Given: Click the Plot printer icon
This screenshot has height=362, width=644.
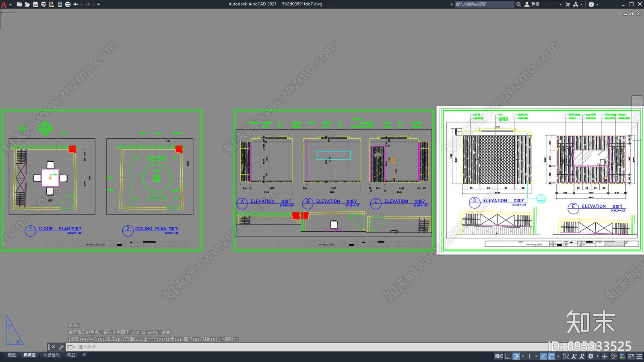Looking at the screenshot, I should pos(68,4).
